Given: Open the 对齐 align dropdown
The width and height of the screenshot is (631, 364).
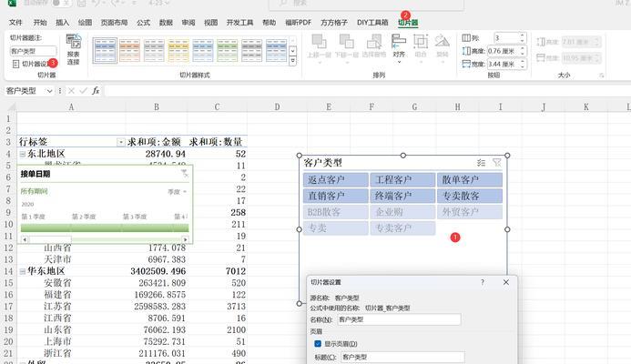Looking at the screenshot, I should pyautogui.click(x=399, y=48).
